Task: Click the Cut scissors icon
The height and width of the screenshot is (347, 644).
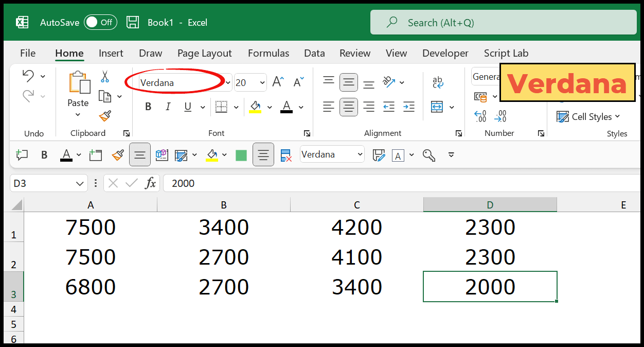Action: click(x=105, y=77)
